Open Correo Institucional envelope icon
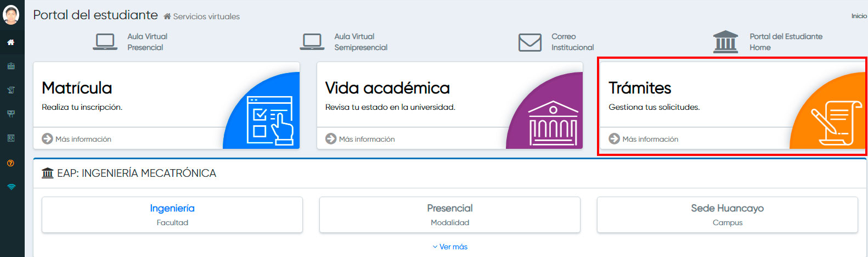The image size is (868, 257). tap(530, 42)
